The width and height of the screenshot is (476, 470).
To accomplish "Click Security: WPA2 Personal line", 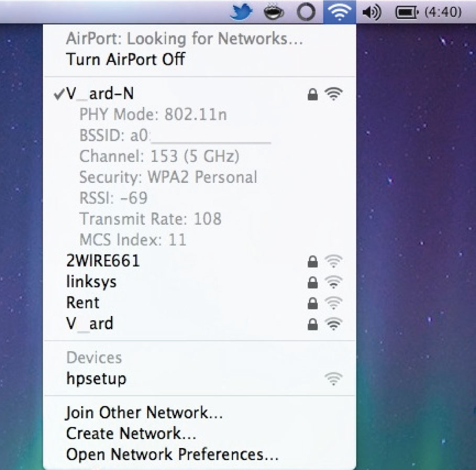I will 168,178.
